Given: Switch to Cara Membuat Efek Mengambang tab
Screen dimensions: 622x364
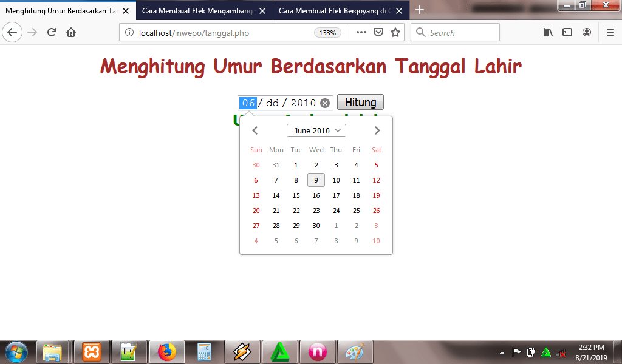Looking at the screenshot, I should (x=197, y=11).
